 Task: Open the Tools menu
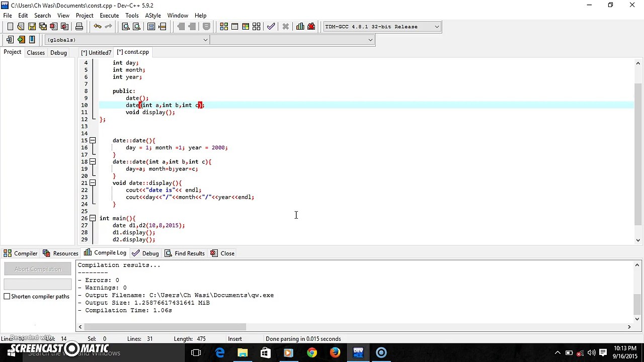tap(132, 16)
